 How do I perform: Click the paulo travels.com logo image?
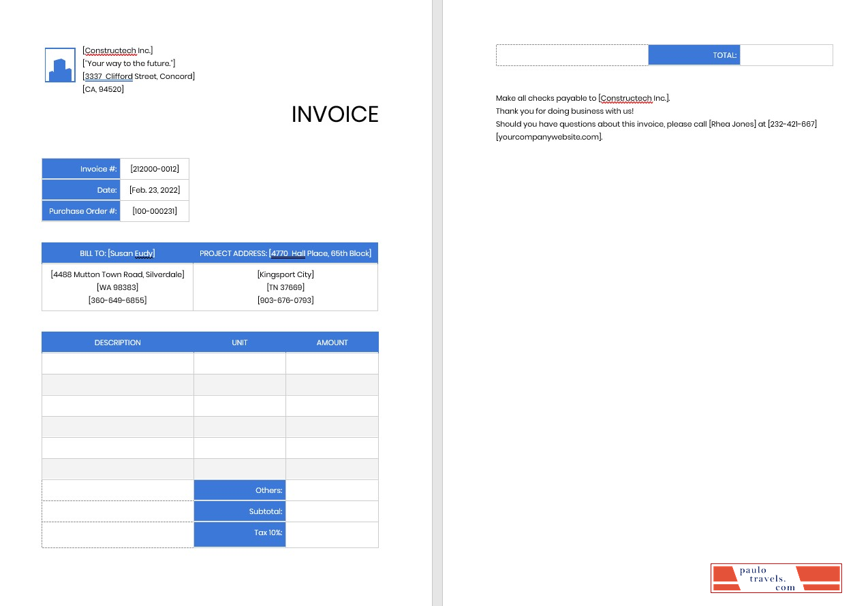coord(775,577)
